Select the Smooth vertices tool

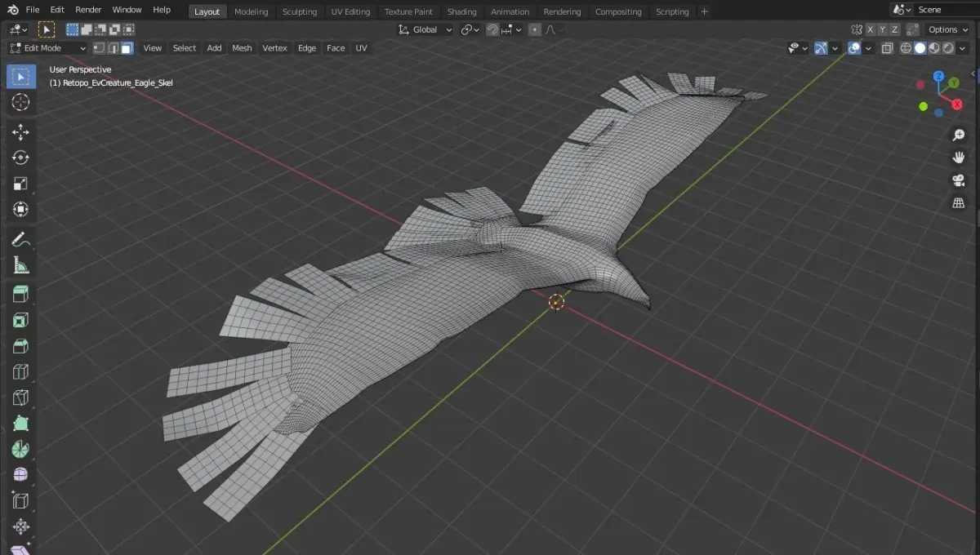point(21,475)
